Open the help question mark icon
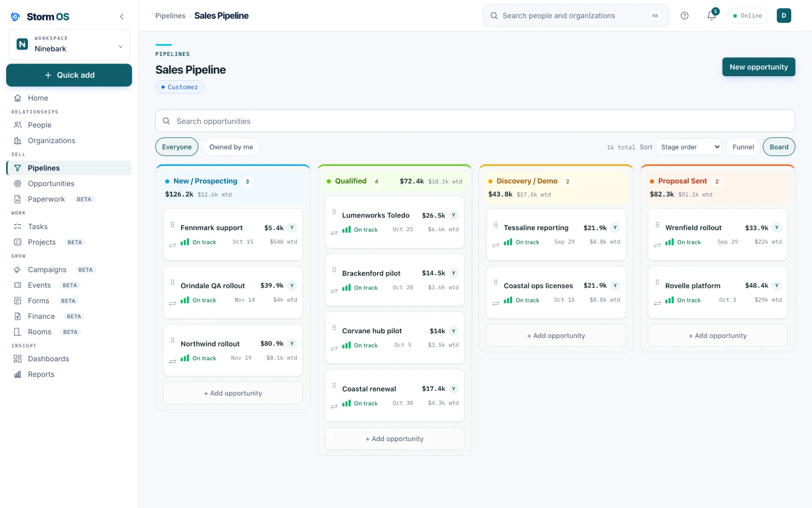The image size is (812, 508). (685, 16)
